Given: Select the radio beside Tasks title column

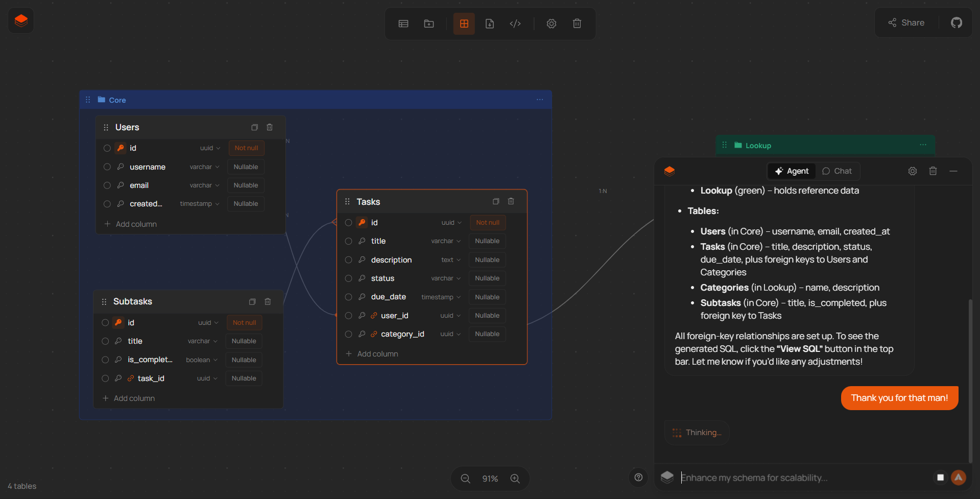Looking at the screenshot, I should click(x=349, y=241).
